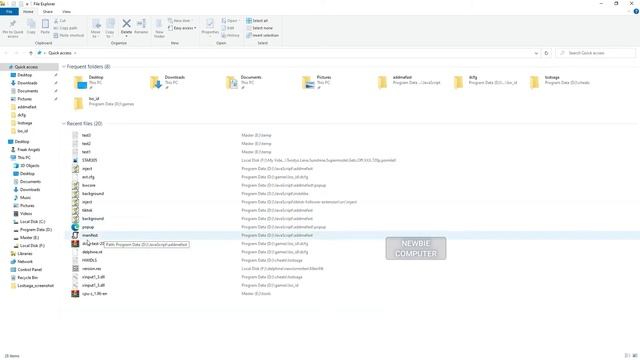Image resolution: width=640 pixels, height=360 pixels.
Task: Select Control Panel in navigation pane
Action: click(29, 270)
